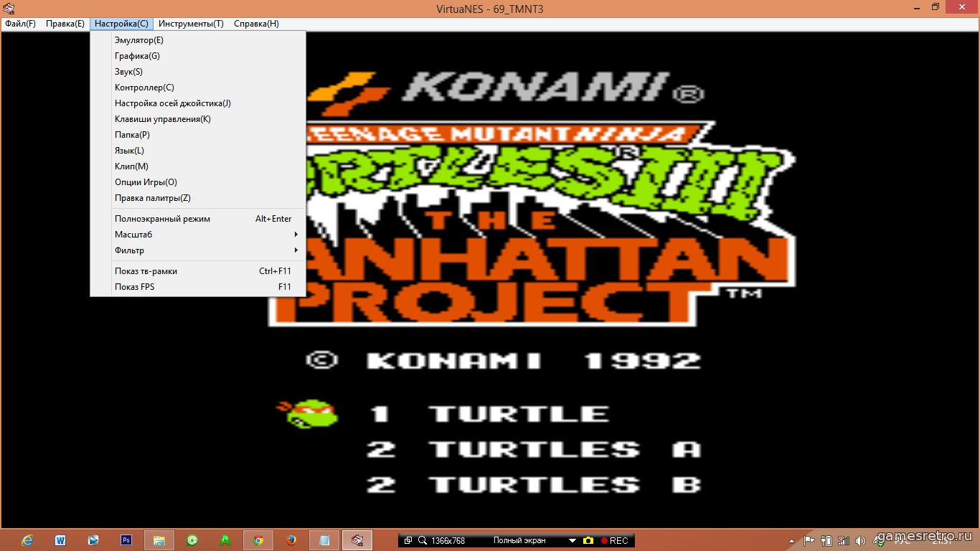Close the Настройка(C) menu in menu bar
The height and width of the screenshot is (551, 980).
point(121,24)
